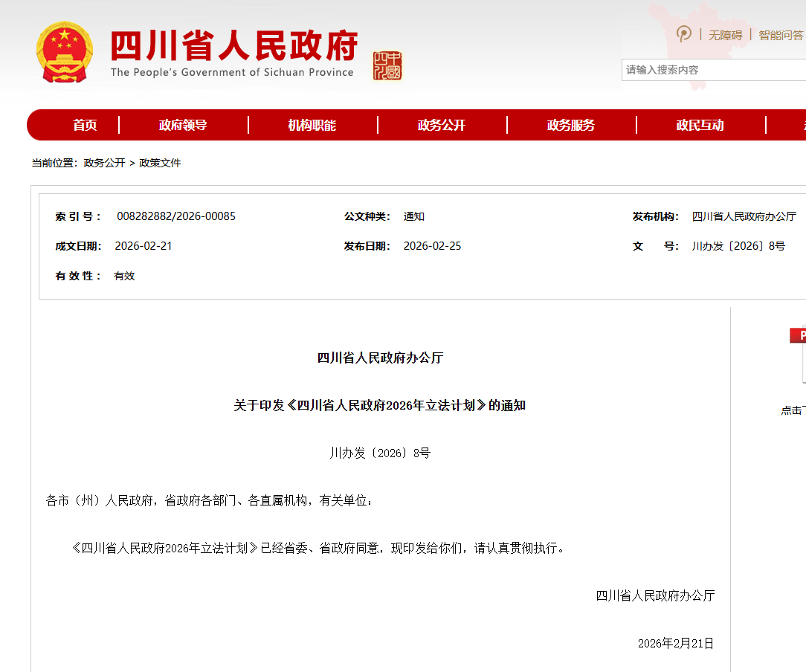Screen dimensions: 806x672
Task: Click the 点击下载 text under PDF icon
Action: pyautogui.click(x=793, y=410)
